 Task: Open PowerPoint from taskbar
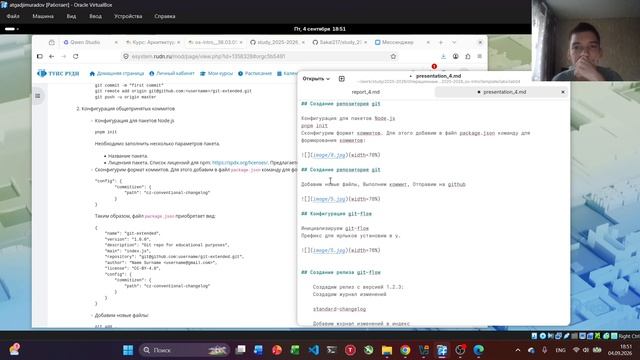point(277,350)
